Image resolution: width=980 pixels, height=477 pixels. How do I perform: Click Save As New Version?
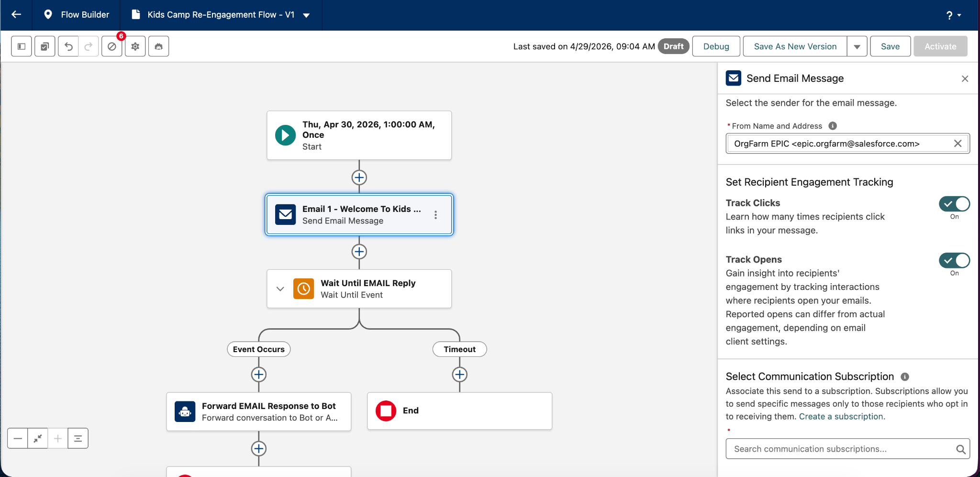(x=795, y=46)
